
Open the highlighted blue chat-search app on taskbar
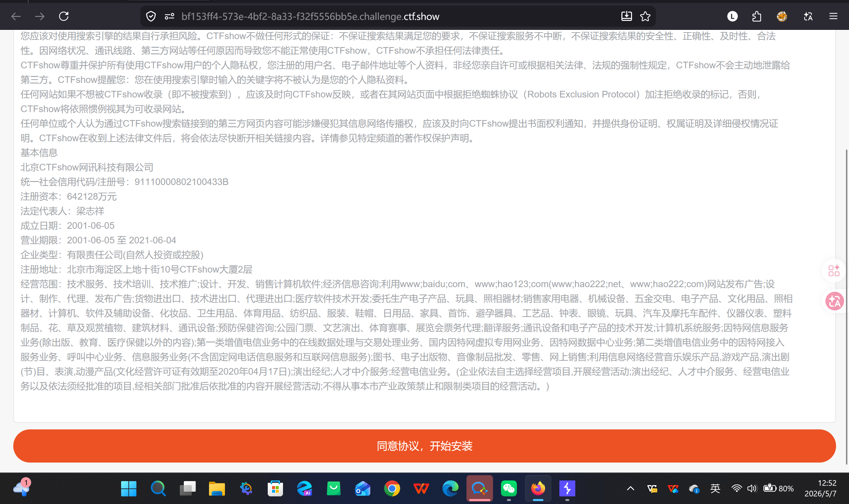[x=479, y=489]
